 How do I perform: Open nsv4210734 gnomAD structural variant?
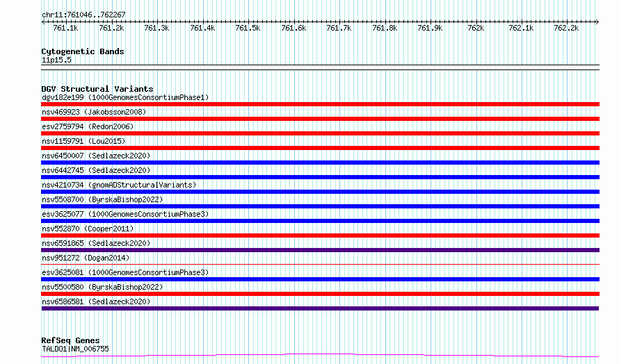pyautogui.click(x=119, y=185)
